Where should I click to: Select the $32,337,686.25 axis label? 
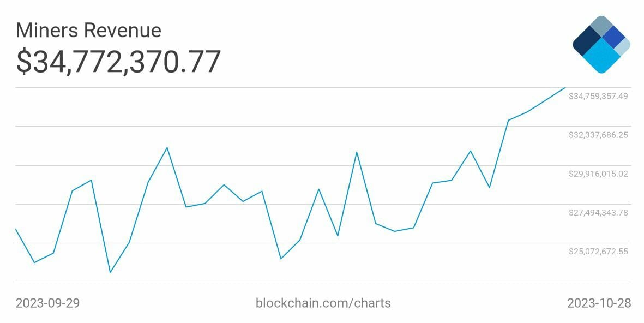[x=598, y=135]
